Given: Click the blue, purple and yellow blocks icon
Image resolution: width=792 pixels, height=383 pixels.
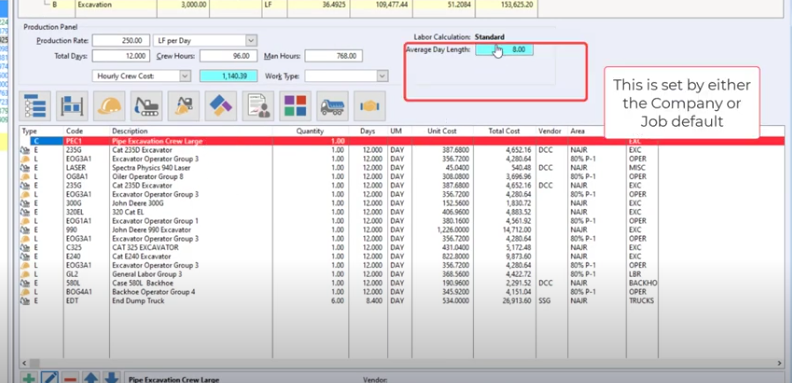Looking at the screenshot, I should tap(221, 106).
